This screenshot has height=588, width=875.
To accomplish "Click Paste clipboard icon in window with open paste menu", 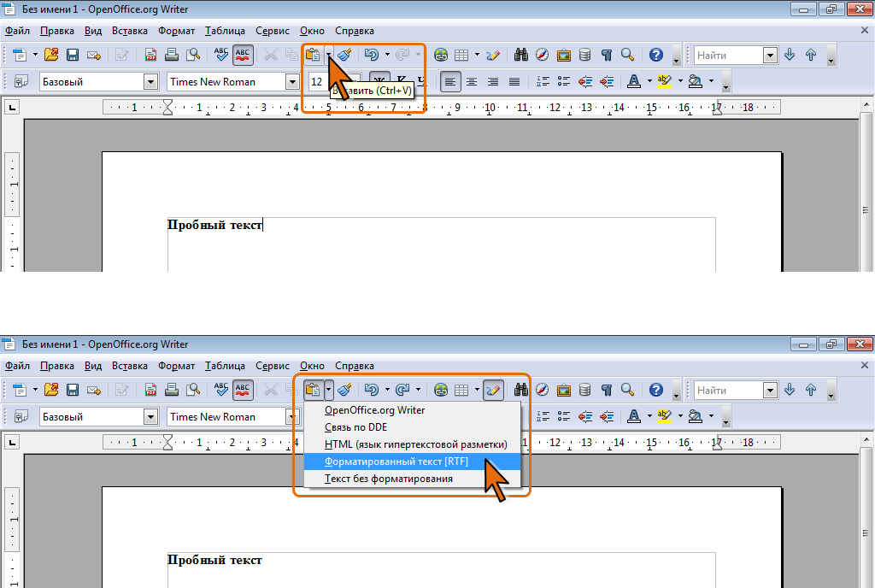I will [x=313, y=390].
